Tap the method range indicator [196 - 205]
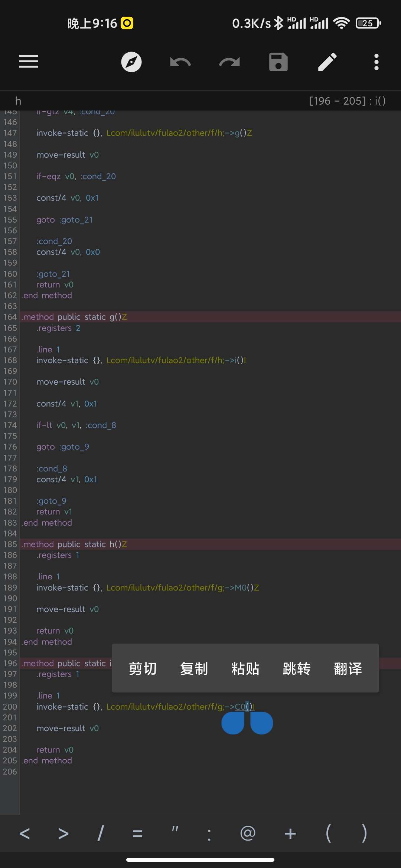Image resolution: width=401 pixels, height=868 pixels. click(347, 101)
